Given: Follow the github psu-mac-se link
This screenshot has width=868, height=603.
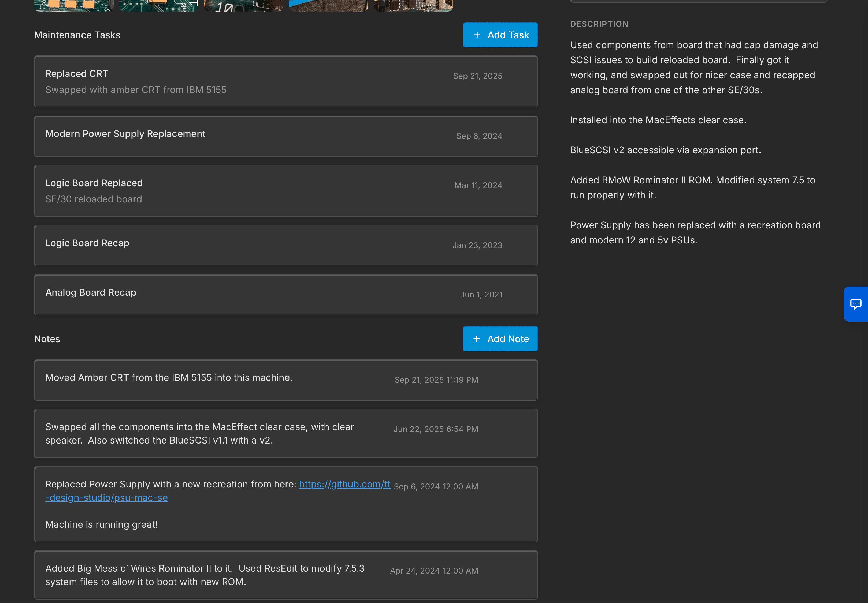Looking at the screenshot, I should point(344,484).
